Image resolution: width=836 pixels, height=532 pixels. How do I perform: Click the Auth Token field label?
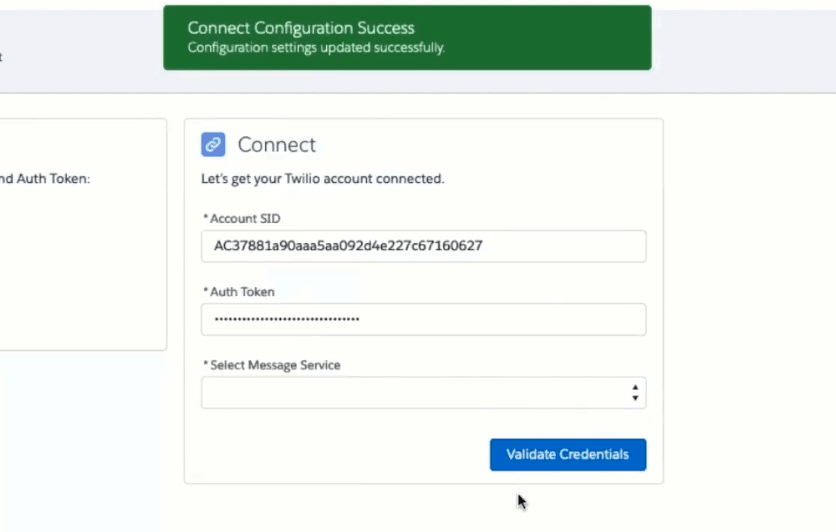(242, 292)
